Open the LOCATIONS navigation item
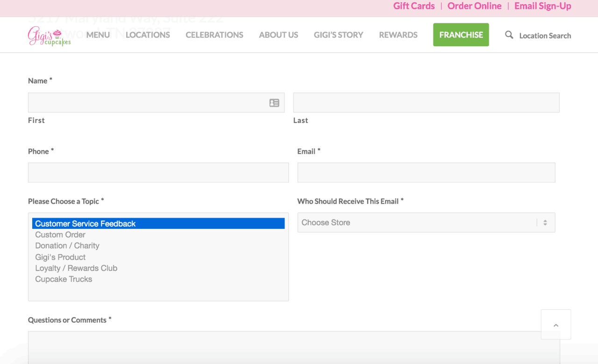Viewport: 598px width, 364px height. coord(148,35)
